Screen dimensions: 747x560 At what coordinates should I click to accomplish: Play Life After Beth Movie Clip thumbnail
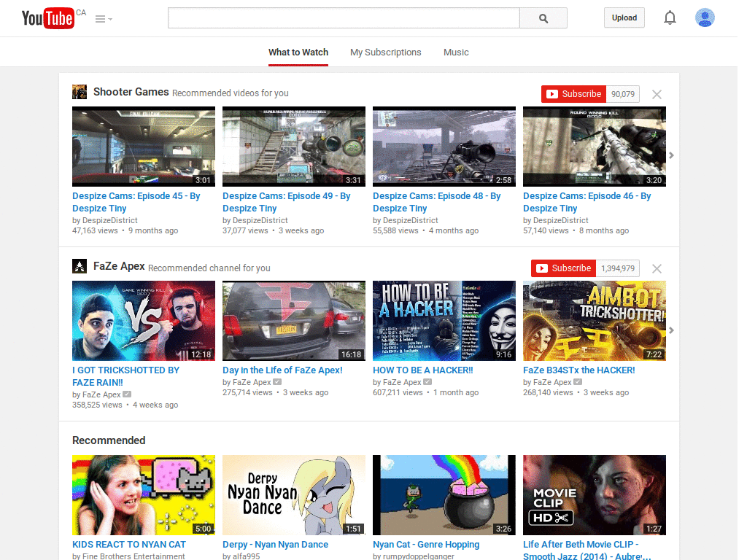click(x=594, y=495)
